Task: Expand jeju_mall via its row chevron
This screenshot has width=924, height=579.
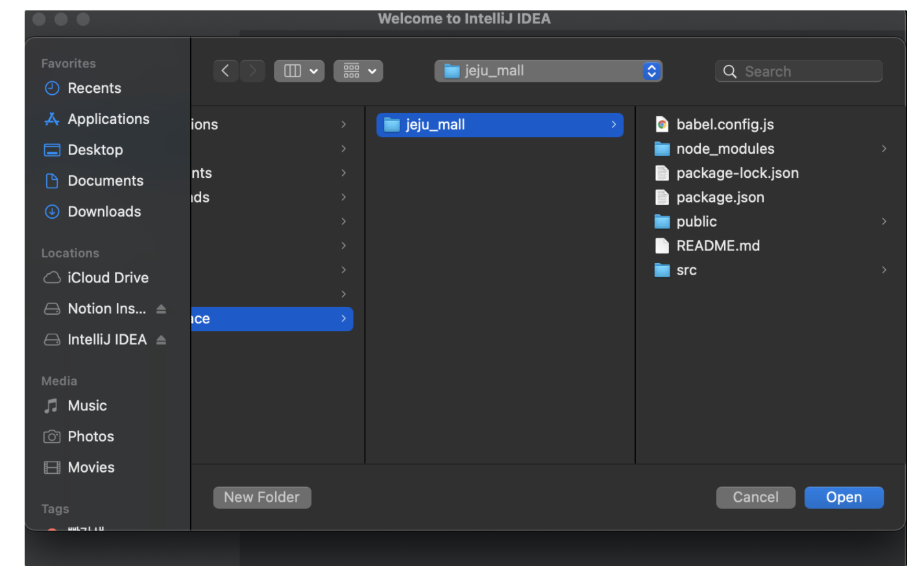Action: tap(614, 125)
